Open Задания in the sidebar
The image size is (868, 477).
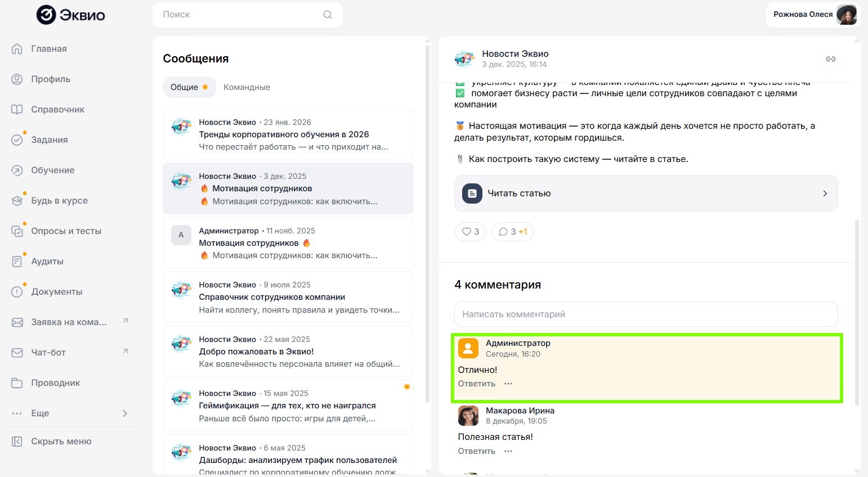pyautogui.click(x=49, y=140)
